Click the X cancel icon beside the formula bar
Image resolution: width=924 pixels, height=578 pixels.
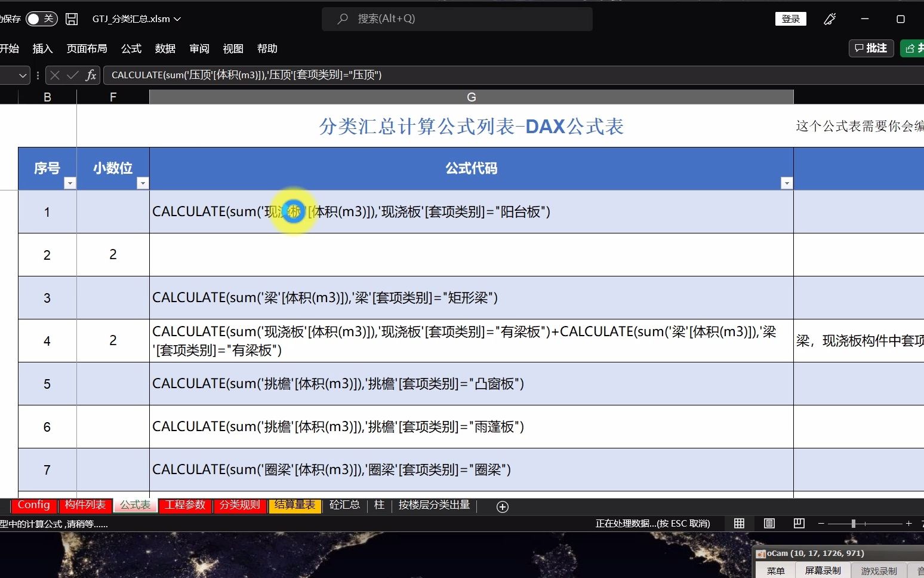click(54, 75)
